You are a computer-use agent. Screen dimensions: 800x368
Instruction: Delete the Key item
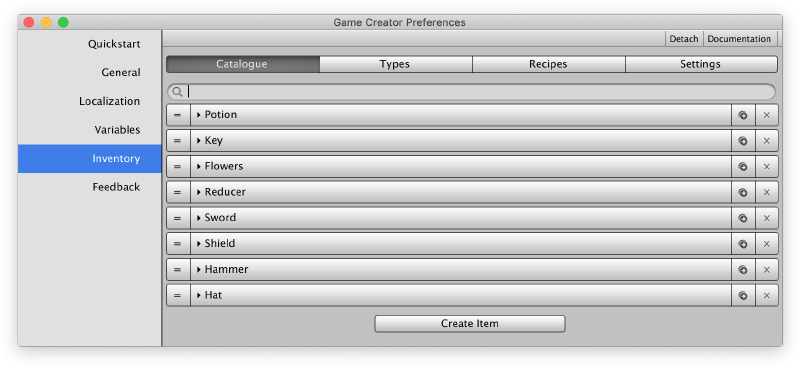click(x=766, y=141)
